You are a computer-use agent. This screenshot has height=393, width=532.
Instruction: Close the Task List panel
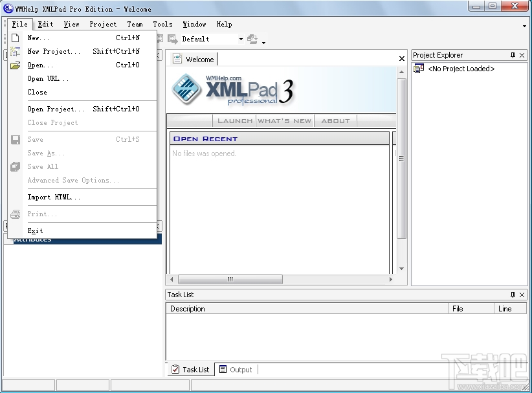point(522,295)
